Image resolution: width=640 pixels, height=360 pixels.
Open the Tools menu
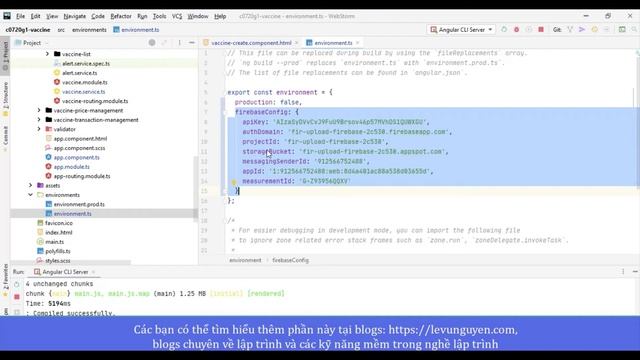(x=160, y=16)
